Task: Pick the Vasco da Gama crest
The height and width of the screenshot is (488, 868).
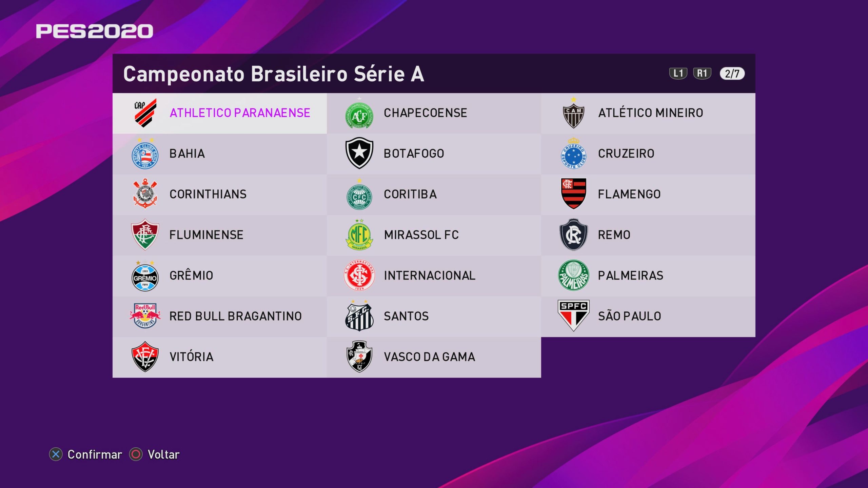Action: (x=359, y=356)
